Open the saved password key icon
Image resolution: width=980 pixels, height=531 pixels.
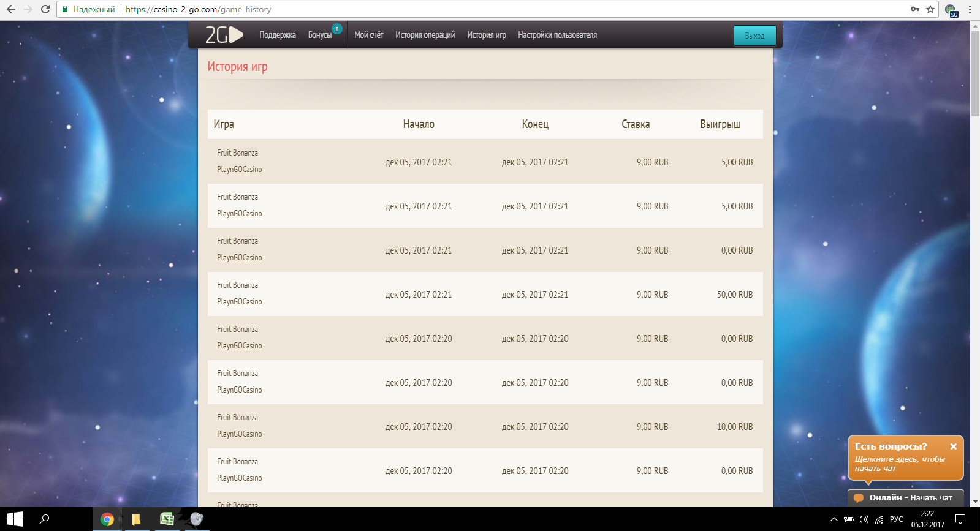pos(915,9)
